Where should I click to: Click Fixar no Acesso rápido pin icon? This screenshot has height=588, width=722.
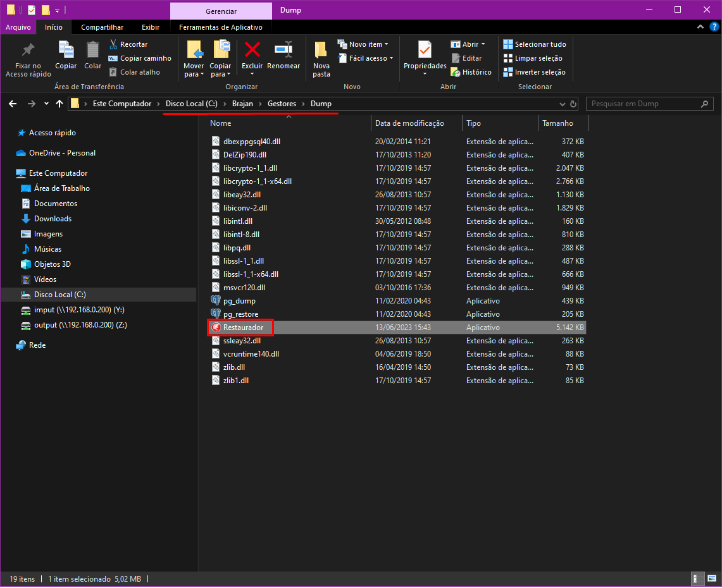(28, 50)
